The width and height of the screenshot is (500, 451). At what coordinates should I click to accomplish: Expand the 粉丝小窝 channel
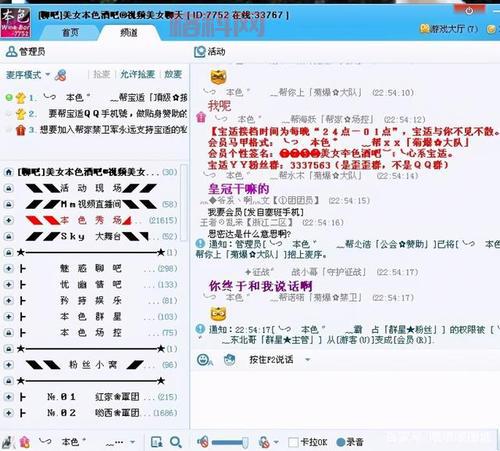(9, 365)
